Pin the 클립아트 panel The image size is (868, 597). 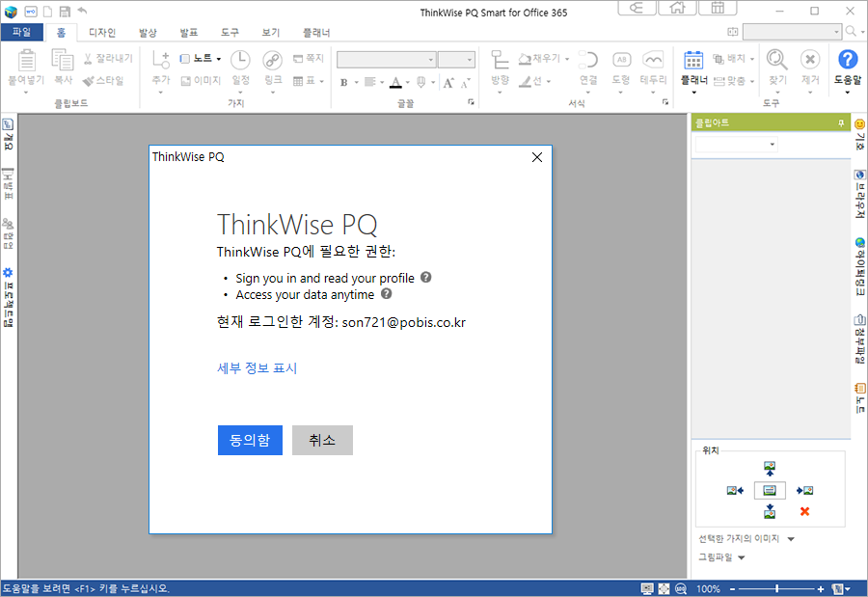(841, 122)
